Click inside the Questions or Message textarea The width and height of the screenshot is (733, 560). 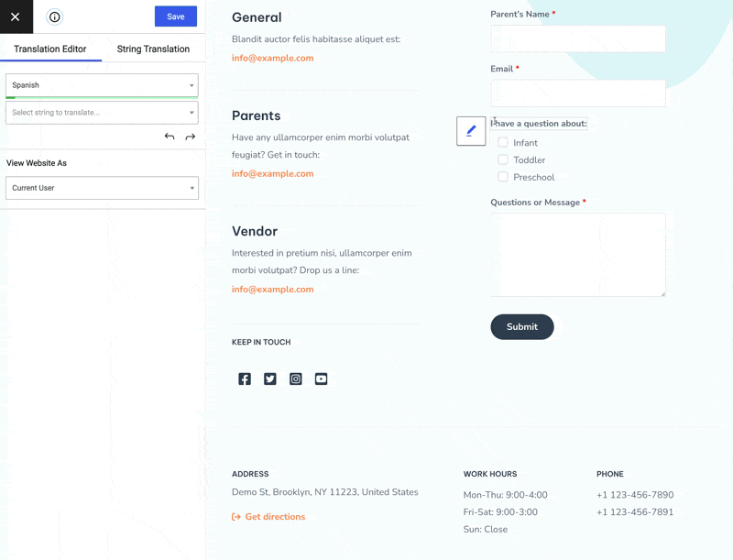[x=578, y=255]
